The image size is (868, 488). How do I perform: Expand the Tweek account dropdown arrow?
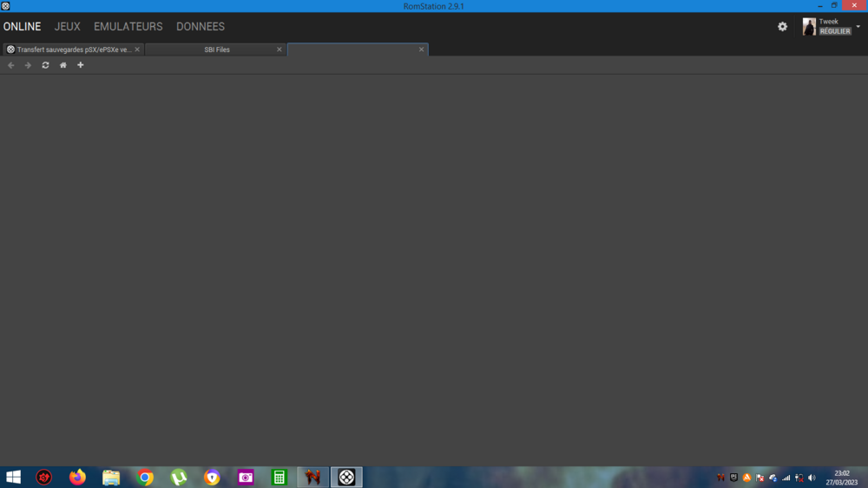coord(858,27)
